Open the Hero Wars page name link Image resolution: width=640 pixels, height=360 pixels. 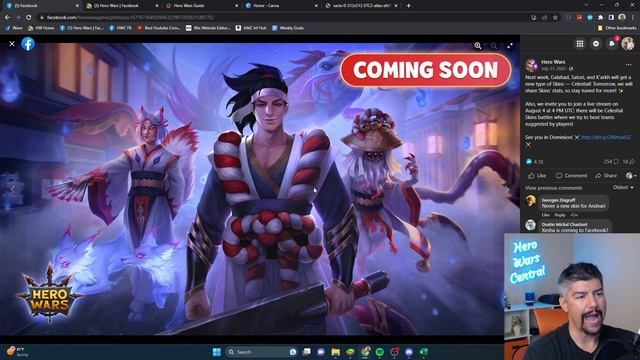tap(553, 62)
